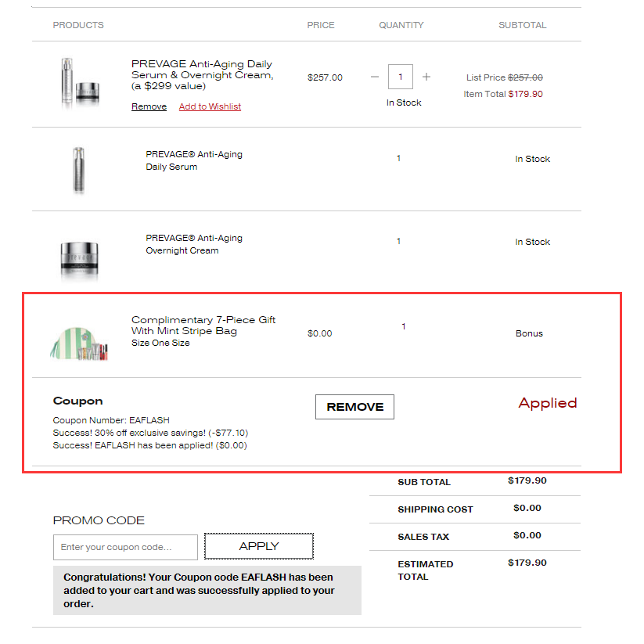Open the PREVAGE Anti-Aging Daily Serum item name
Image resolution: width=644 pixels, height=644 pixels.
click(x=194, y=160)
